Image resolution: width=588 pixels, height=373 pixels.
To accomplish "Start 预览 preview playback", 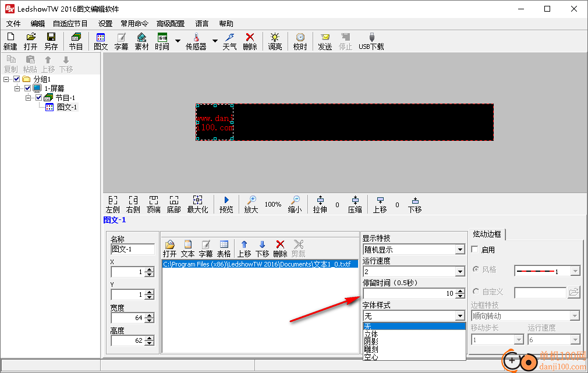I will (226, 204).
